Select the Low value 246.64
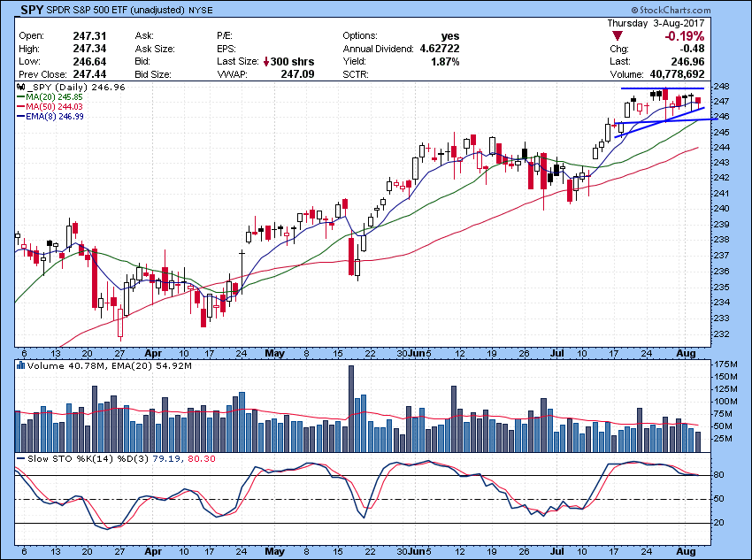 click(x=89, y=61)
